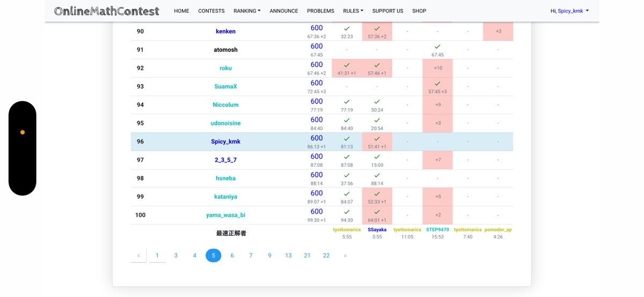Click the orange dot on black sidebar pill
Viewport: 644px width, 297px height.
pyautogui.click(x=23, y=132)
